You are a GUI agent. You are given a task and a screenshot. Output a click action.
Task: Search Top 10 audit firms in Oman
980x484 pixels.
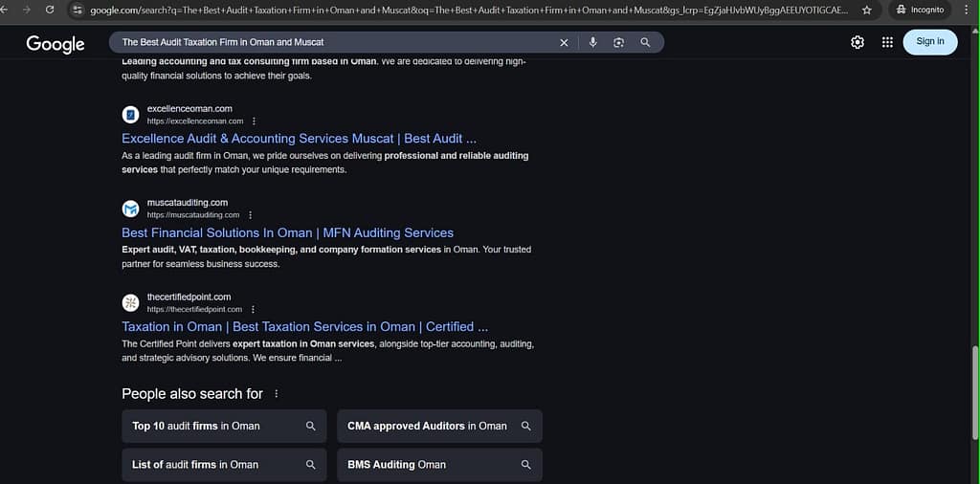tap(224, 426)
